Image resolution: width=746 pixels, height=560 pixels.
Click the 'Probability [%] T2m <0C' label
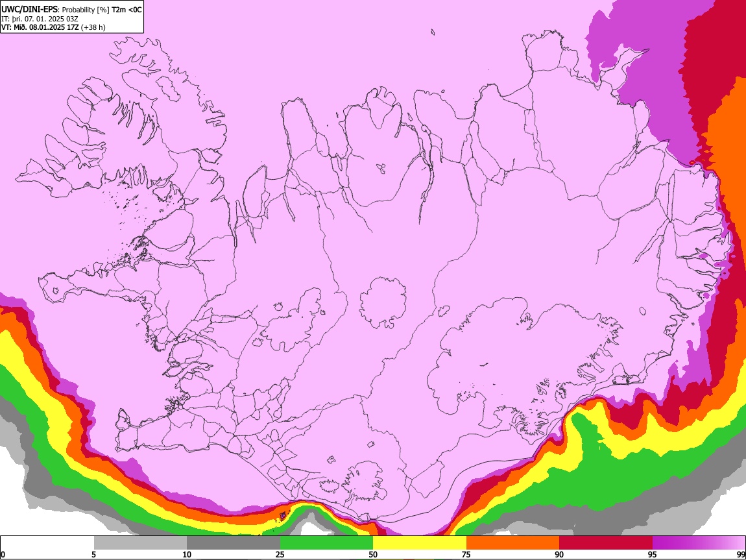tap(102, 10)
